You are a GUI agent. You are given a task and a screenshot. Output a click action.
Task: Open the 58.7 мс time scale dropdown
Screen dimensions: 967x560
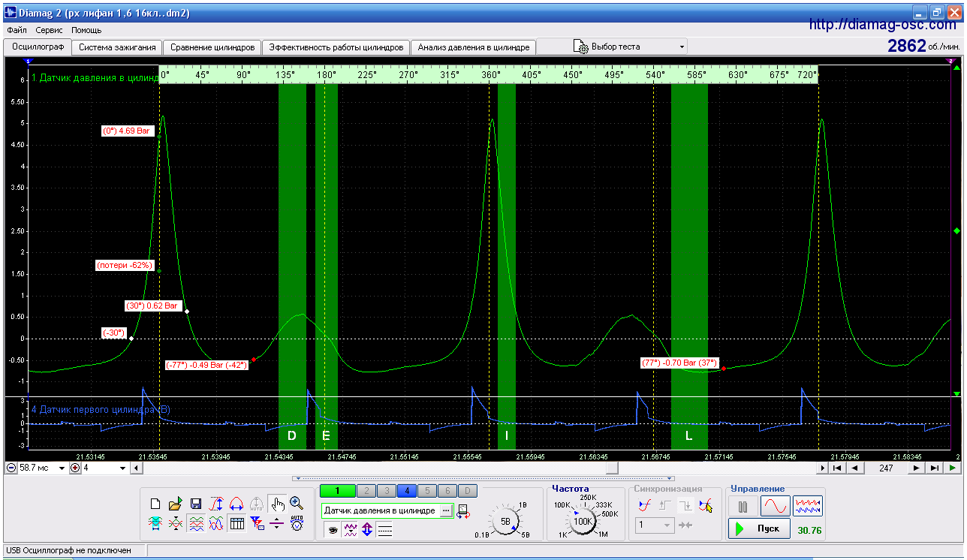pyautogui.click(x=62, y=468)
